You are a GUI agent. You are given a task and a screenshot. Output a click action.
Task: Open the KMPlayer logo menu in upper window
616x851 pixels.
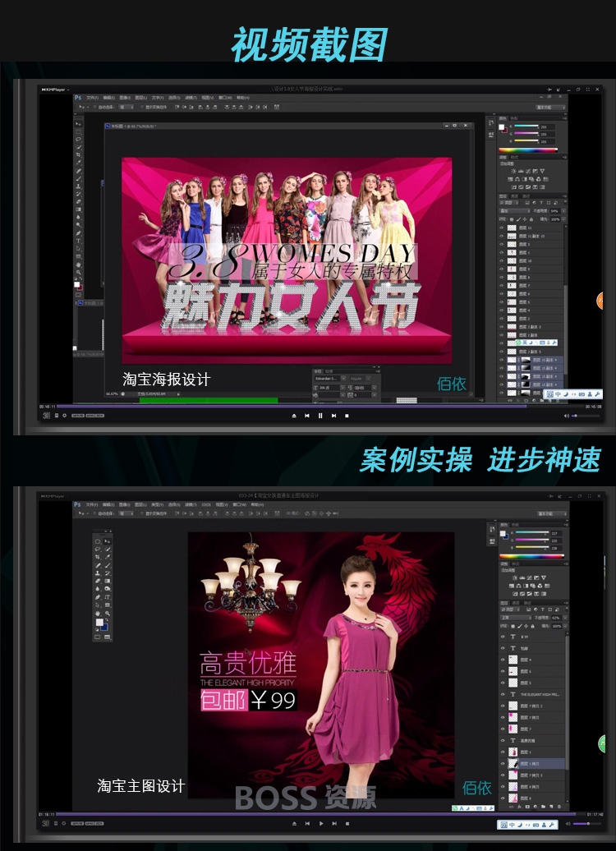(x=55, y=90)
